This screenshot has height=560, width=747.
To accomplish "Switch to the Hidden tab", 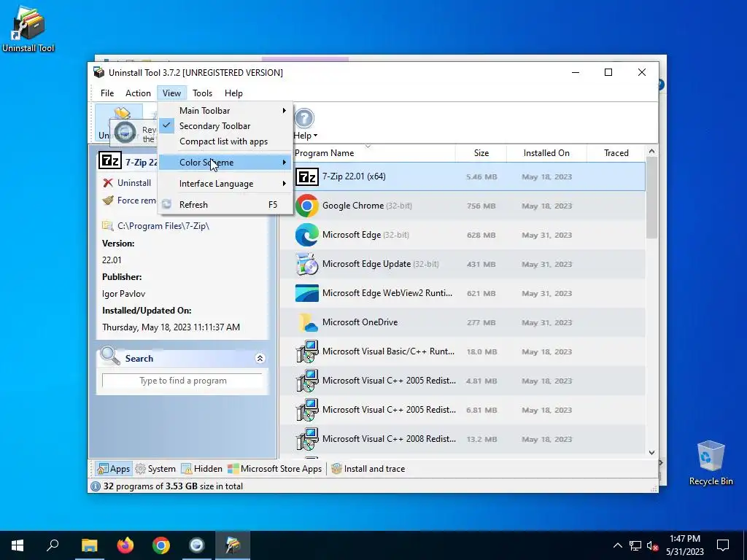I will [x=202, y=469].
